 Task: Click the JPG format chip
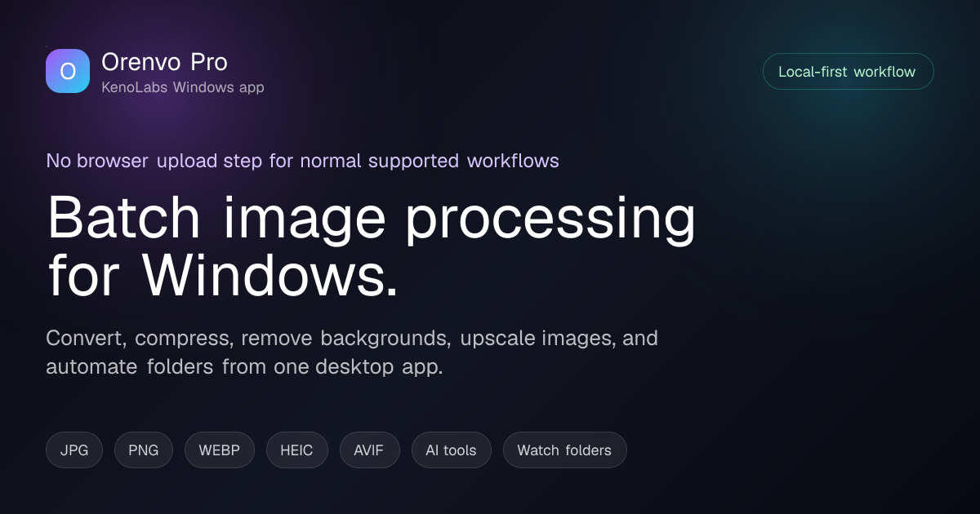click(x=74, y=450)
